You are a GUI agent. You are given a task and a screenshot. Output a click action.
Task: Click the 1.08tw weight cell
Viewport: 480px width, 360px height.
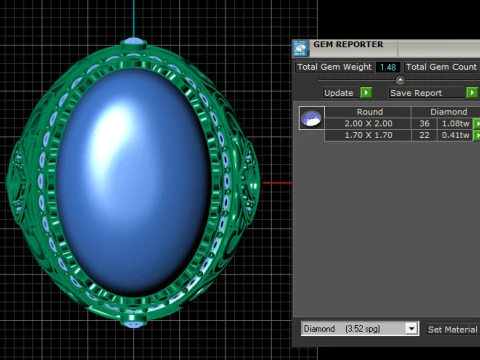tap(455, 123)
